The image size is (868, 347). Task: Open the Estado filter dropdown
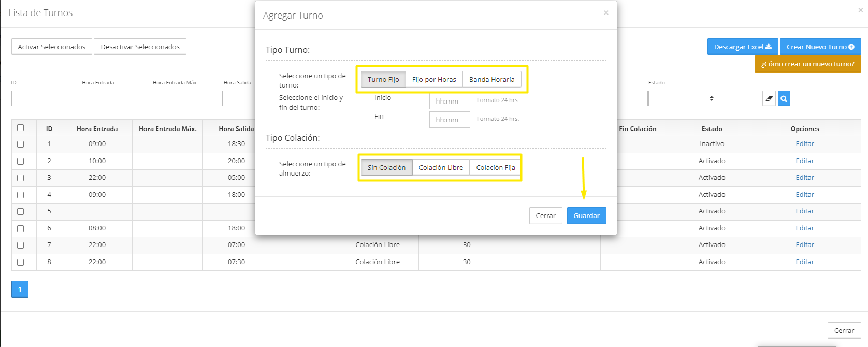[683, 98]
